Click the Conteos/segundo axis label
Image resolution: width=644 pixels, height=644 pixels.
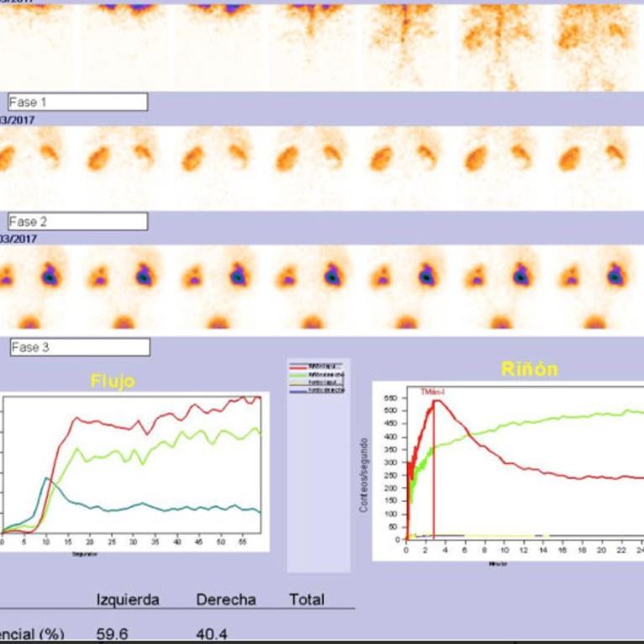(364, 475)
